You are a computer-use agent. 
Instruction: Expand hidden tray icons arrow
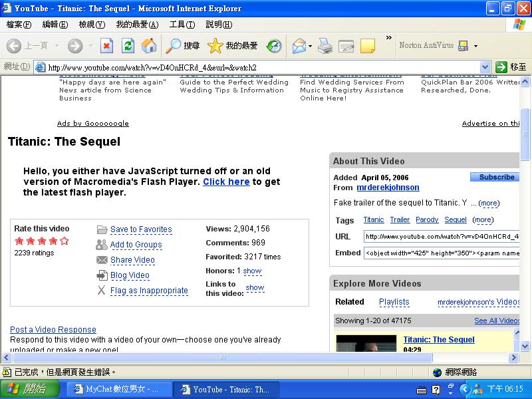[465, 389]
